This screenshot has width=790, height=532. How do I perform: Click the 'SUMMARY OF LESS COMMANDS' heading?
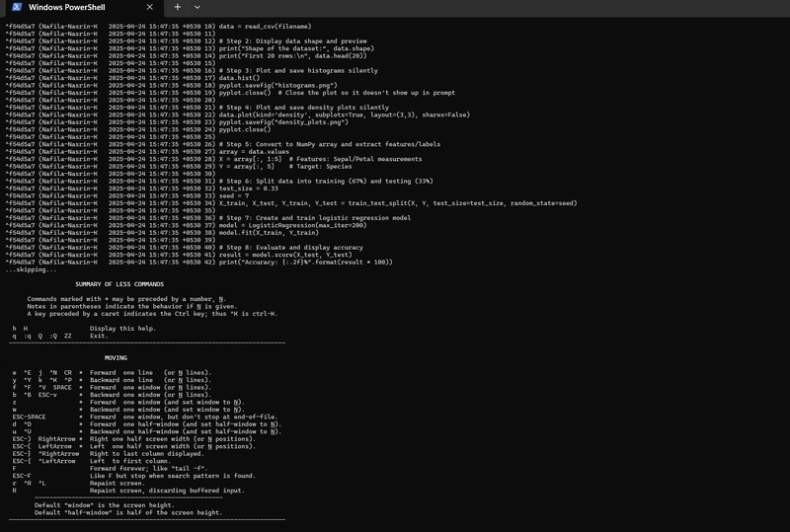119,284
